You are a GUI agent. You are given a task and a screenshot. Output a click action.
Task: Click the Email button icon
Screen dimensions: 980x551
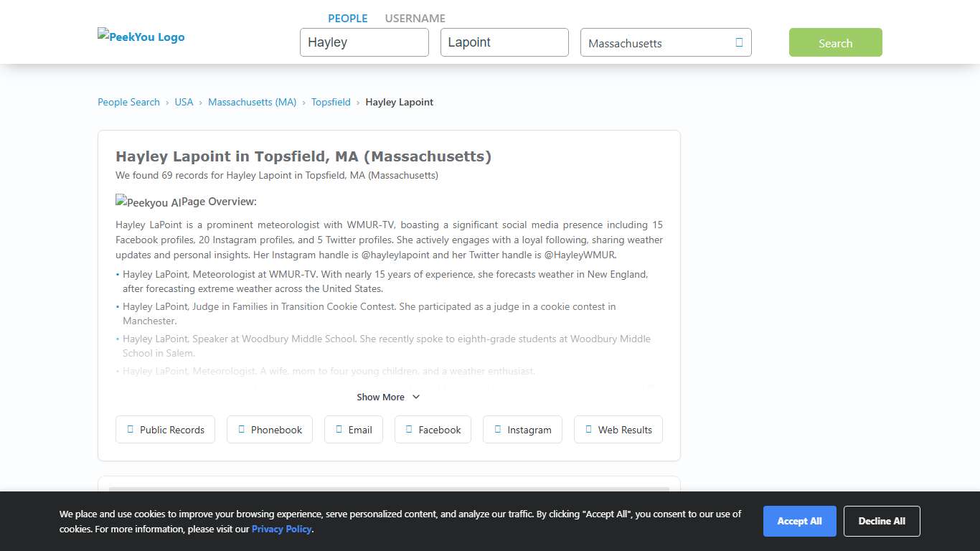click(x=339, y=429)
